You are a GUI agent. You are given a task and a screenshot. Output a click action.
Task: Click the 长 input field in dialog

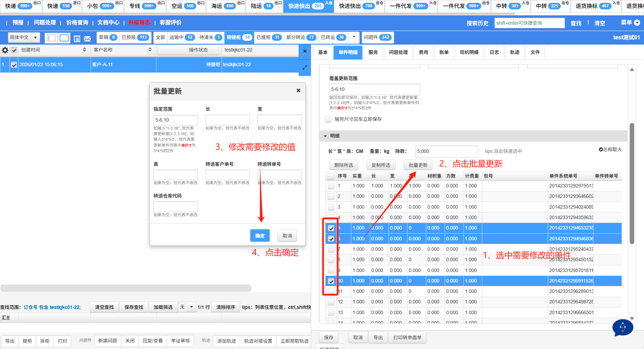(x=228, y=120)
